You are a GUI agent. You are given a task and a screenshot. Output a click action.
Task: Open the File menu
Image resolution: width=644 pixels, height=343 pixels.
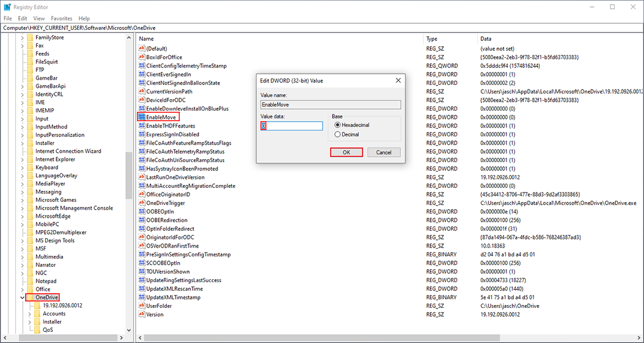[8, 19]
